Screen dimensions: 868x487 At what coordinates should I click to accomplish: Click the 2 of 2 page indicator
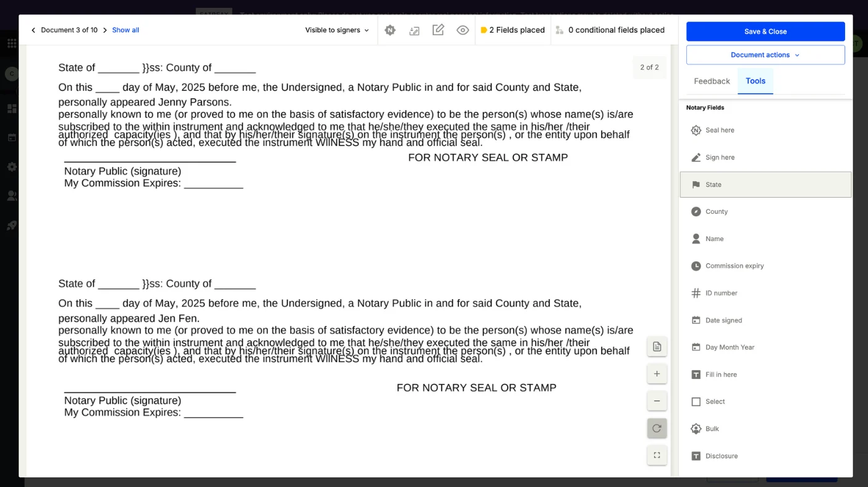649,67
